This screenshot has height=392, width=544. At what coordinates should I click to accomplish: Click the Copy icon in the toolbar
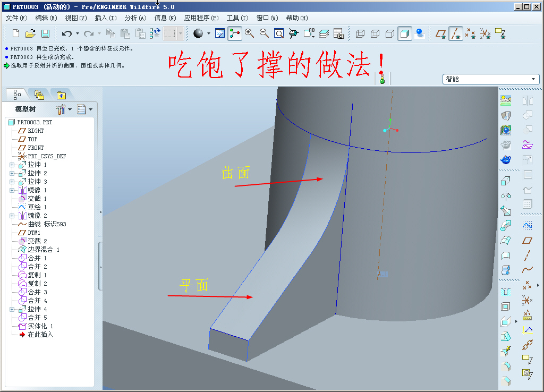coord(110,33)
